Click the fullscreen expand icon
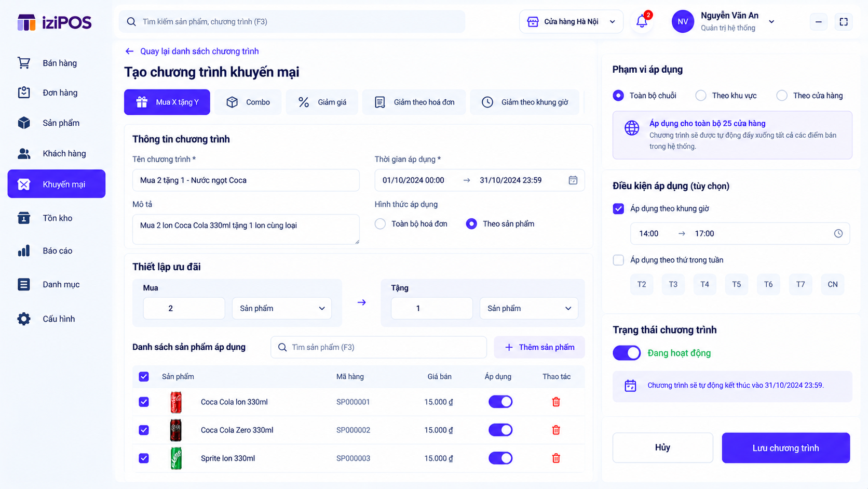The width and height of the screenshot is (868, 489). (x=844, y=22)
